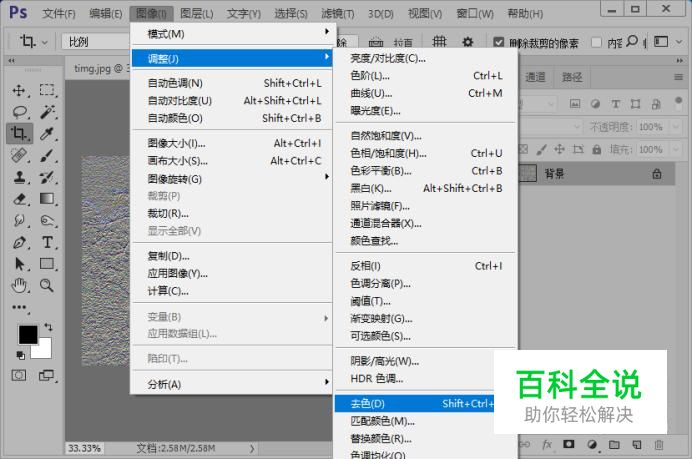Image resolution: width=692 pixels, height=459 pixels.
Task: Expand the Mode submenu
Action: click(x=233, y=34)
